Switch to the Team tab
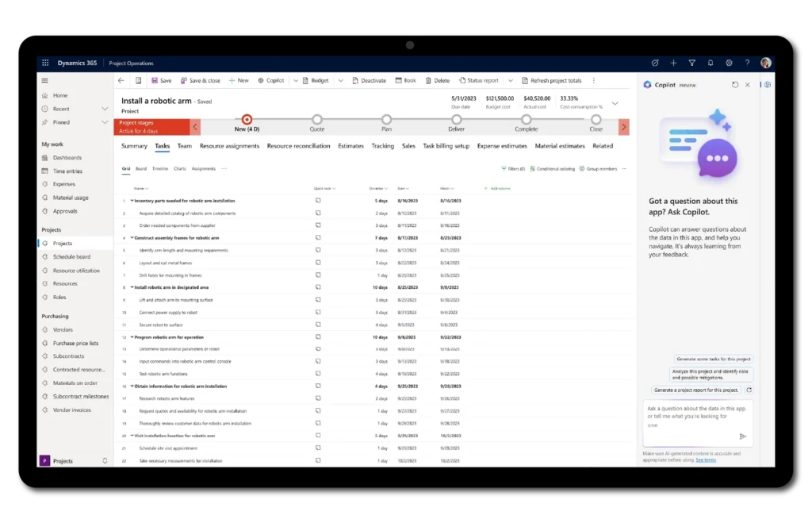812x523 pixels. point(184,146)
